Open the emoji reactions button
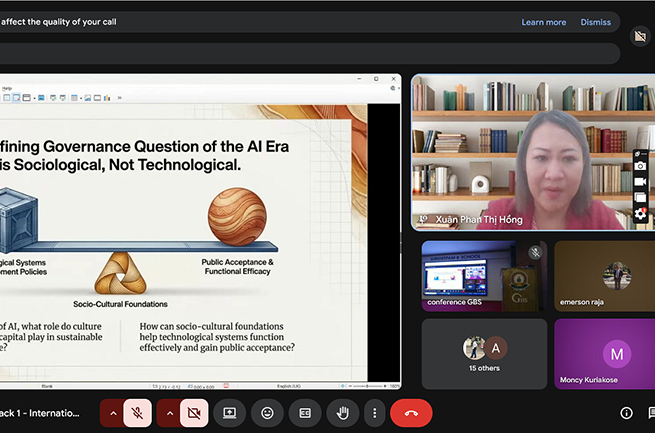 click(267, 412)
